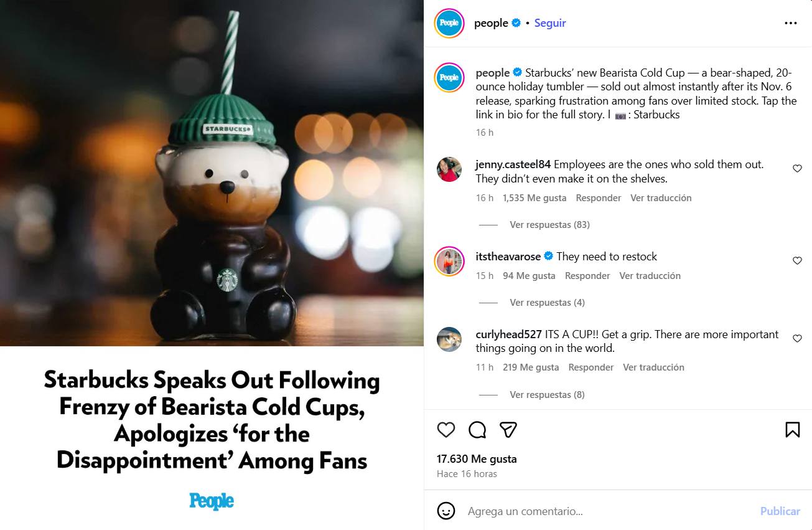Viewport: 812px width, 530px height.
Task: Like the post with heart icon
Action: point(446,430)
